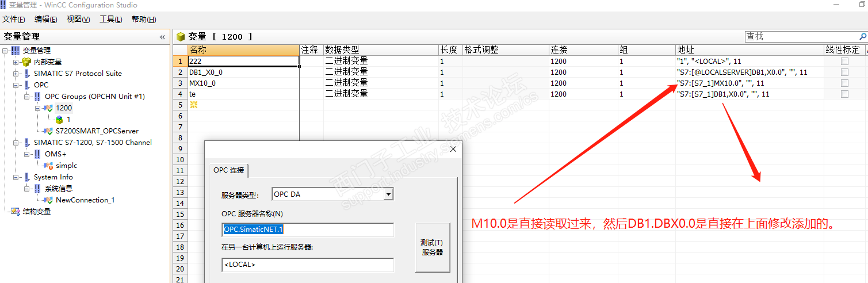The width and height of the screenshot is (868, 283).
Task: Toggle 线性标定 checkbox for tag 222
Action: (844, 61)
